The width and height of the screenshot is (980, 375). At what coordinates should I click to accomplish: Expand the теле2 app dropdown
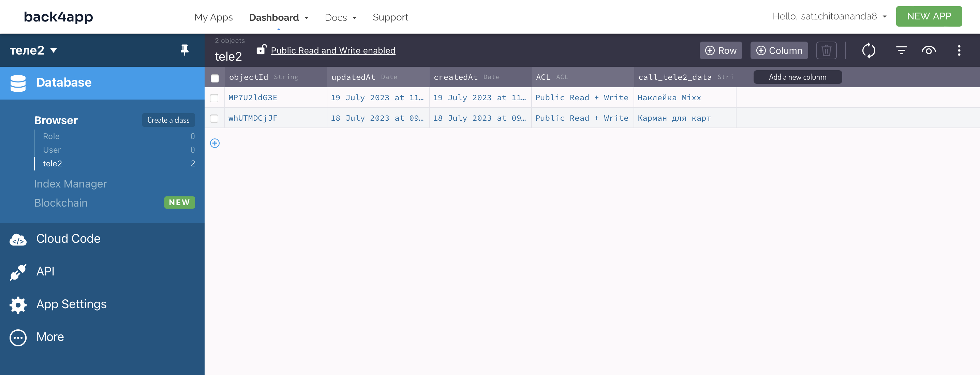coord(33,50)
